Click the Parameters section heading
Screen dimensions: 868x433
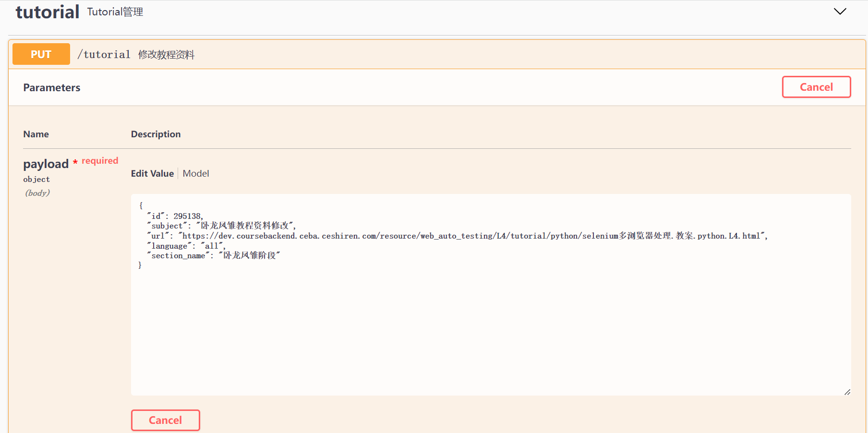(x=52, y=88)
